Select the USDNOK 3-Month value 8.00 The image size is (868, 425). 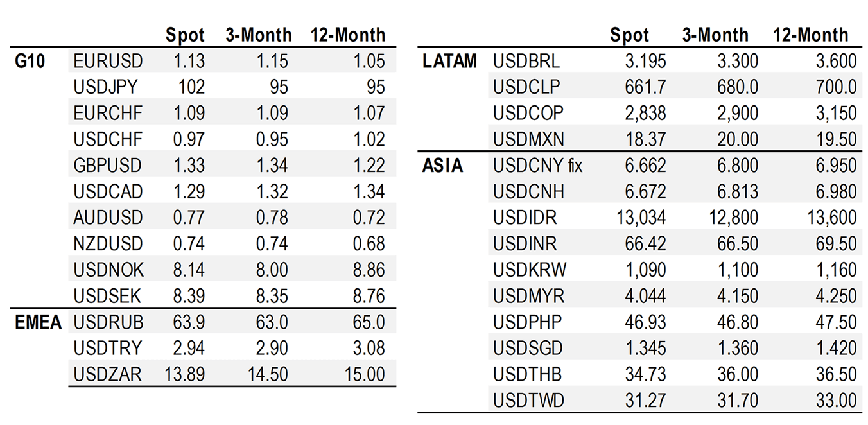[x=272, y=270]
